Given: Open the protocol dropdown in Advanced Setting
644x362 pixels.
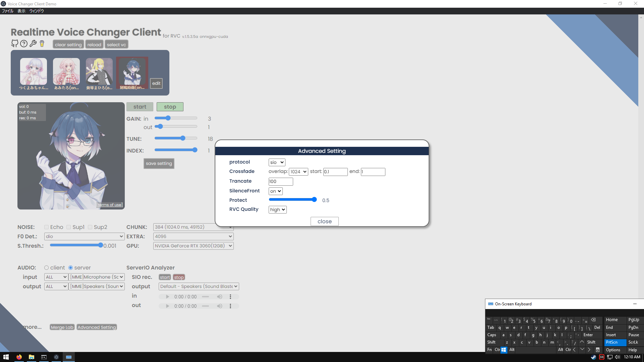Looking at the screenshot, I should [276, 162].
